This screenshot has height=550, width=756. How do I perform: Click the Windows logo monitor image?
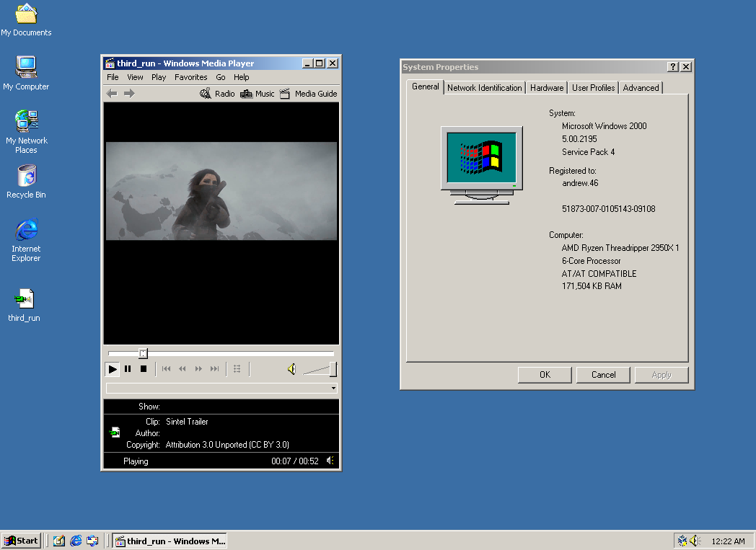[482, 165]
